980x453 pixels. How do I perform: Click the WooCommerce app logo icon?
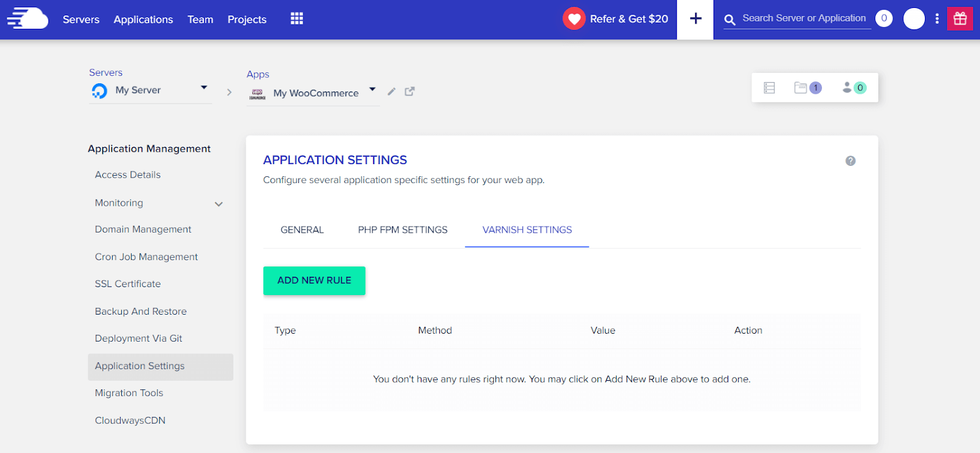257,94
